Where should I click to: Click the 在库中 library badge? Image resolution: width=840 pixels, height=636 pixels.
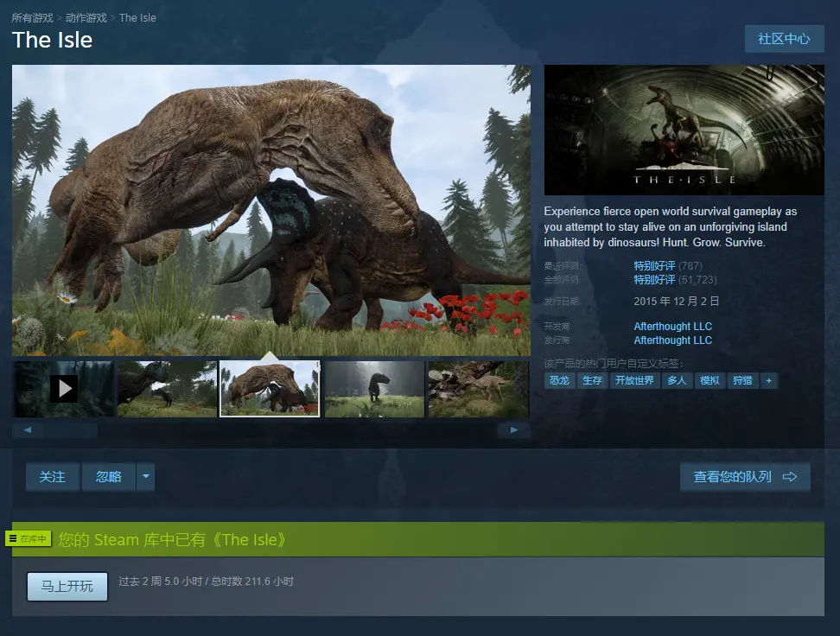[29, 538]
